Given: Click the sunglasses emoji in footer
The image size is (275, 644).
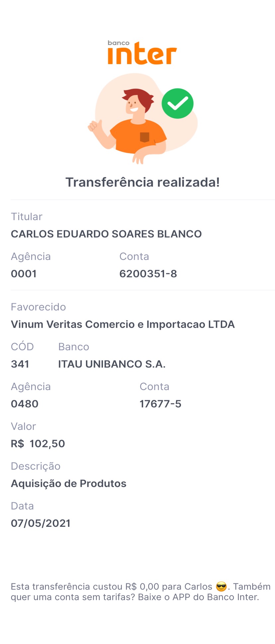Looking at the screenshot, I should [221, 587].
